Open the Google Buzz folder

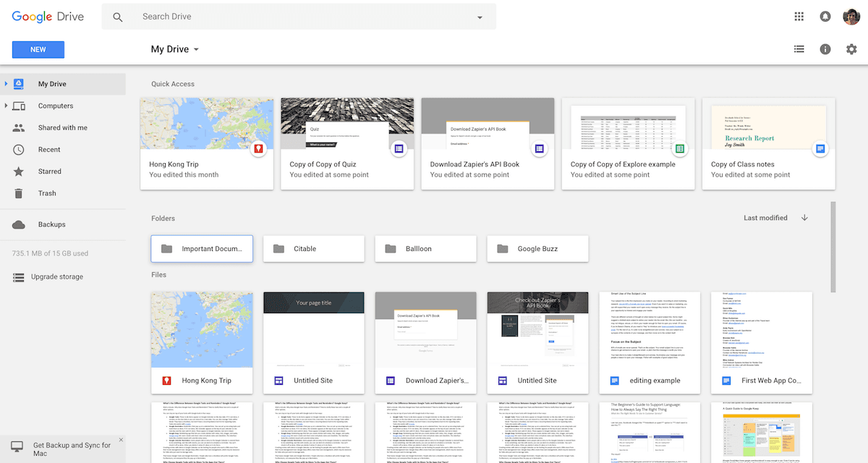(x=537, y=249)
